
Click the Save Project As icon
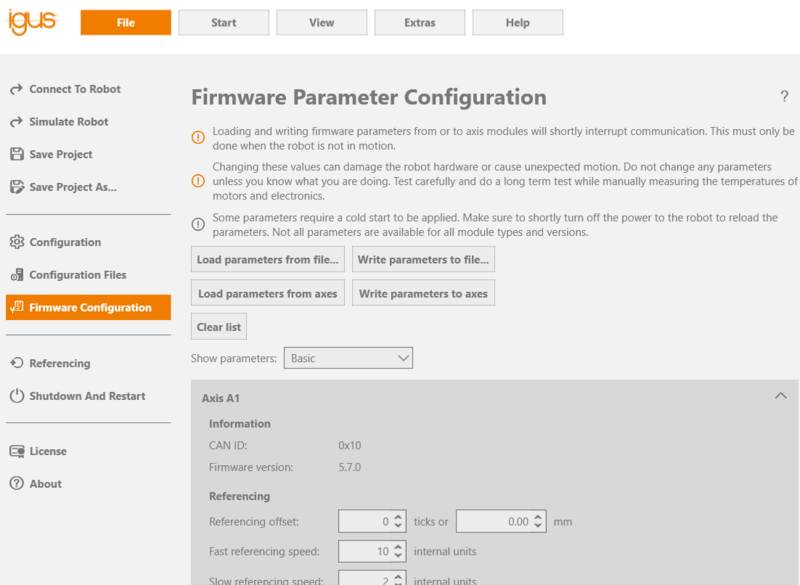17,187
